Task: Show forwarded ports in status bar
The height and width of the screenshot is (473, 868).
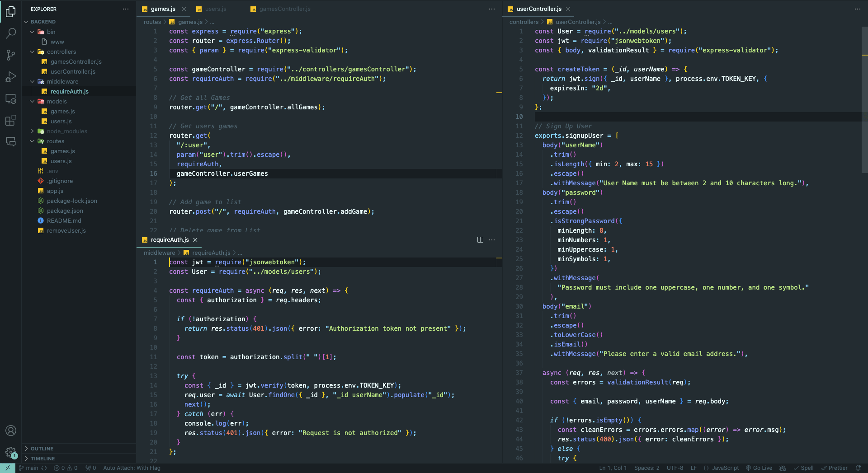Action: pos(90,468)
